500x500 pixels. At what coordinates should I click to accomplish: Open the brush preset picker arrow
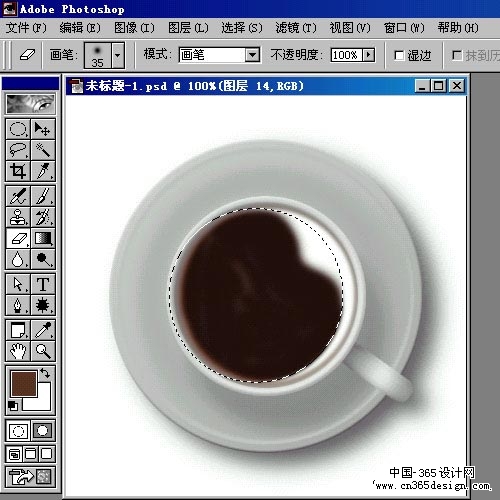click(x=118, y=55)
